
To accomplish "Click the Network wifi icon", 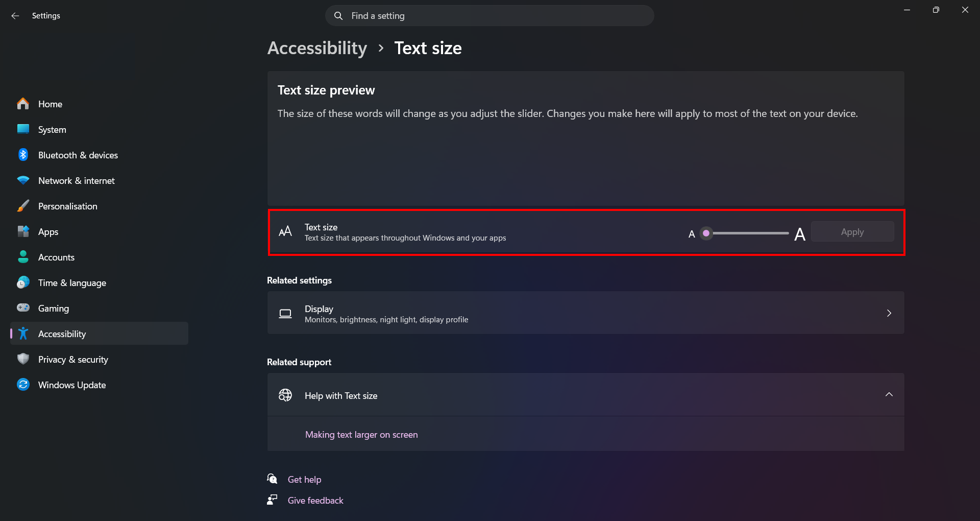I will point(23,180).
